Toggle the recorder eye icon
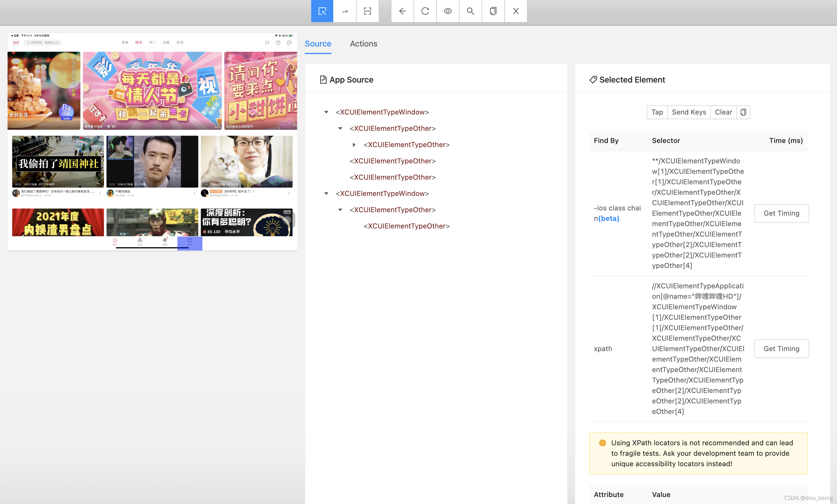Screen dimensions: 837x504 tap(448, 11)
